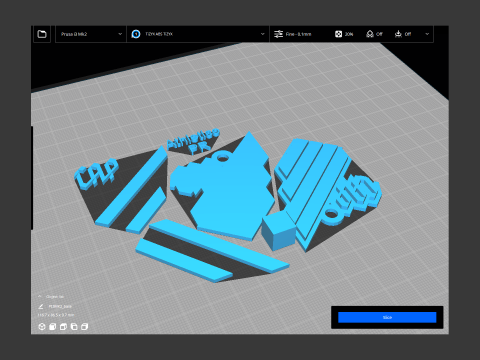Screen dimensions: 480x360
Task: Click the support icon in the settings bar
Action: [x=370, y=34]
